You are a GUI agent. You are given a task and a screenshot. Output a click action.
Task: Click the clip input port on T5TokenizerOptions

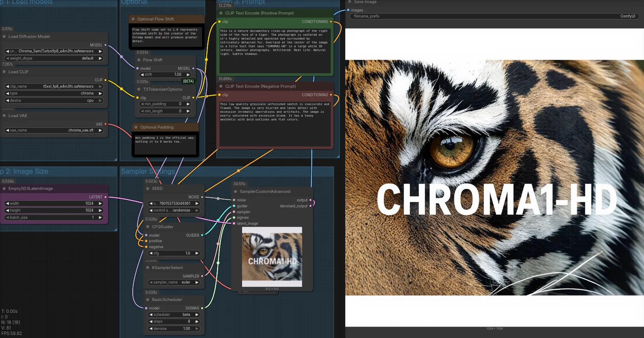click(x=137, y=98)
